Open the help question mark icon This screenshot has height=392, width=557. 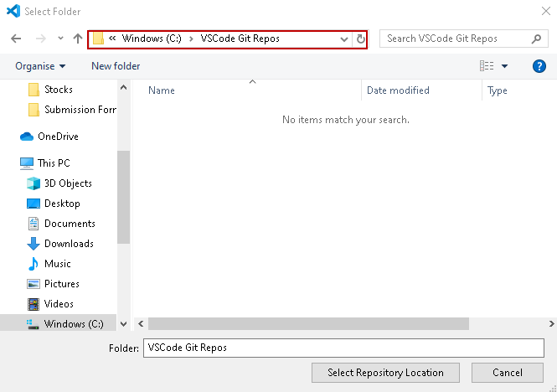pyautogui.click(x=539, y=66)
